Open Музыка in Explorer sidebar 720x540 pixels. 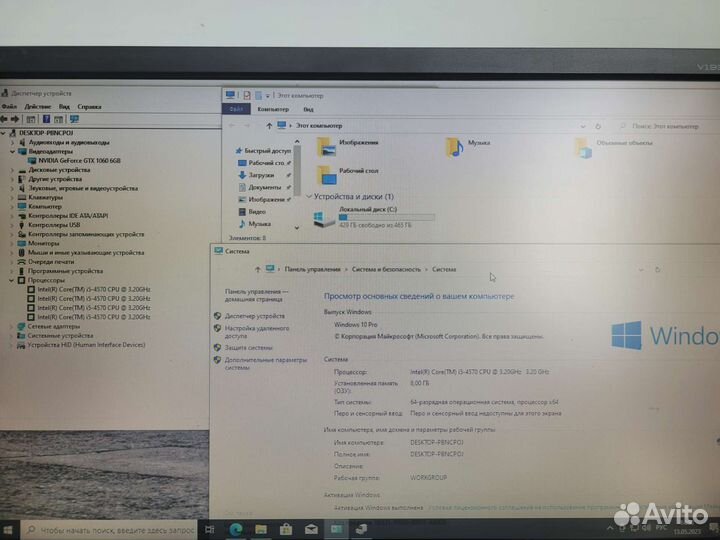(259, 224)
